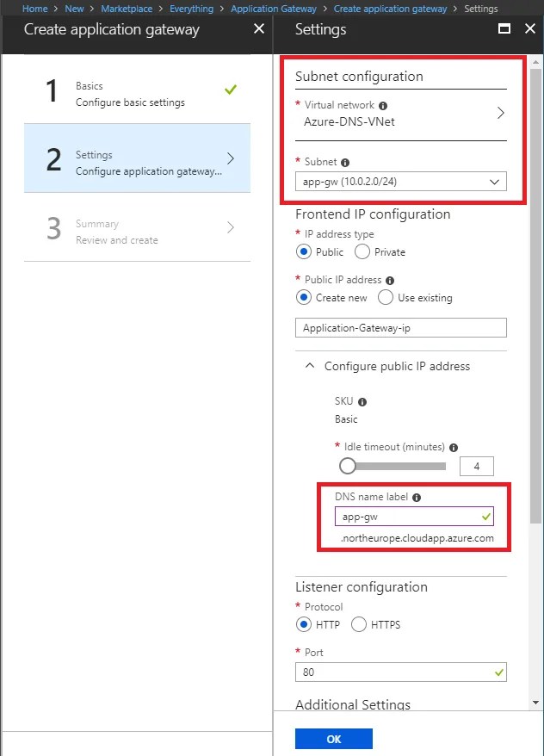Go to Marketplace breadcrumb link
This screenshot has height=756, width=544.
pyautogui.click(x=127, y=9)
